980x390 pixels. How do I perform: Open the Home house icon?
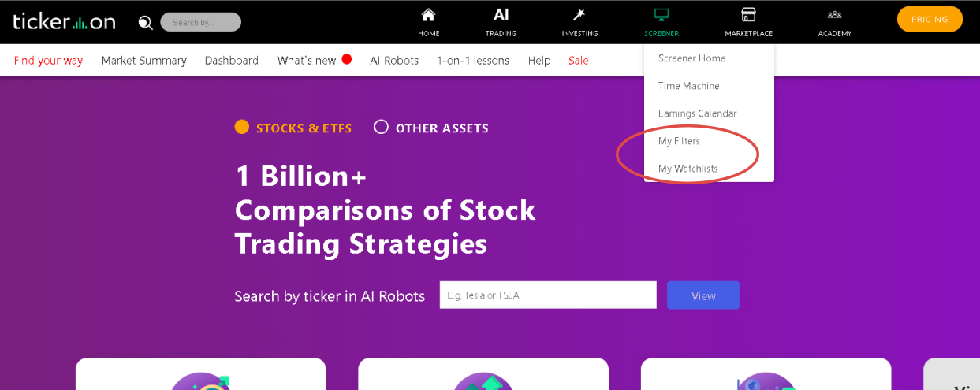(x=428, y=14)
